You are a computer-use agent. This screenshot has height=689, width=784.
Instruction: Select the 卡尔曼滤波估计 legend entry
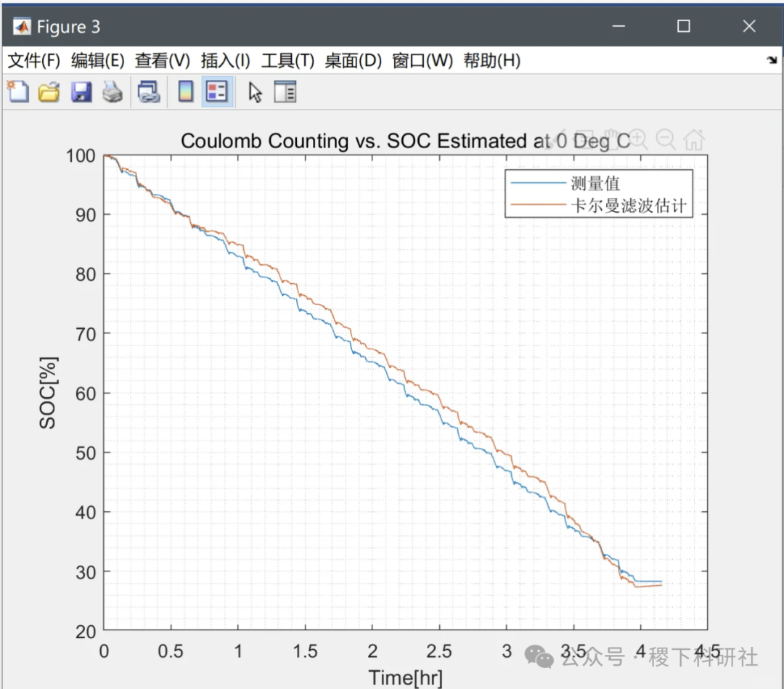[629, 205]
